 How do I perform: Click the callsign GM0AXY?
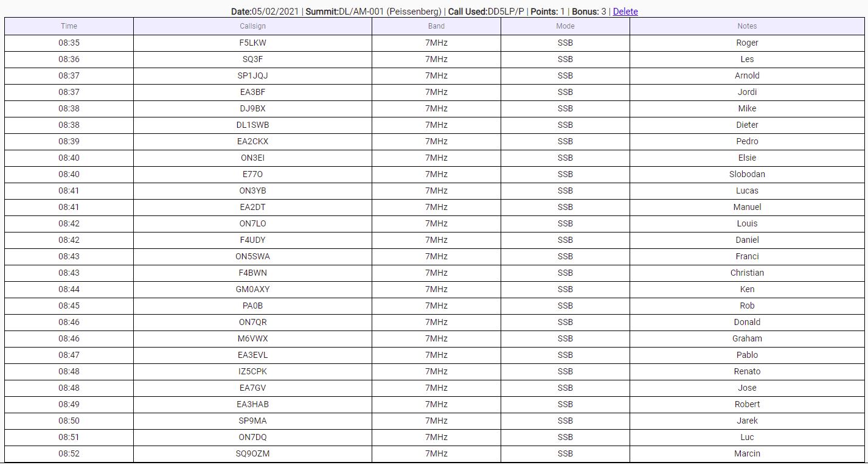[252, 290]
